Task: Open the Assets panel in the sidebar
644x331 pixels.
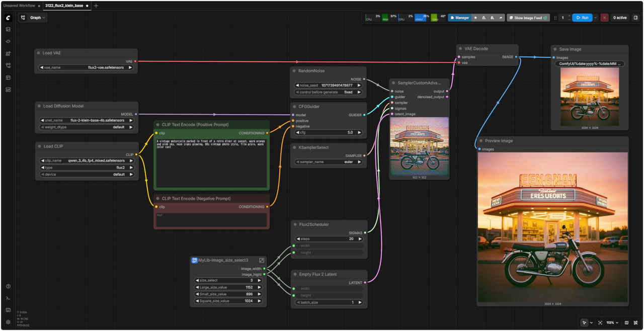Action: click(x=8, y=29)
